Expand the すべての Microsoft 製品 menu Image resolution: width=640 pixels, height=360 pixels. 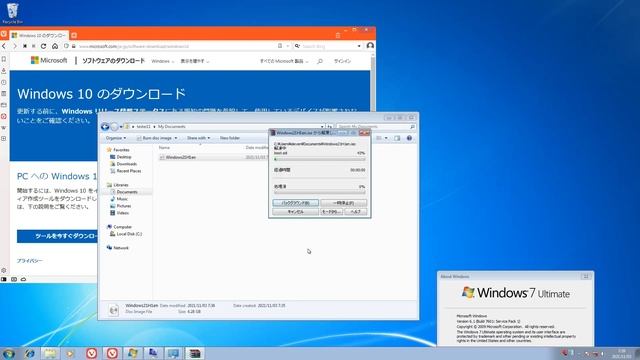click(x=284, y=61)
